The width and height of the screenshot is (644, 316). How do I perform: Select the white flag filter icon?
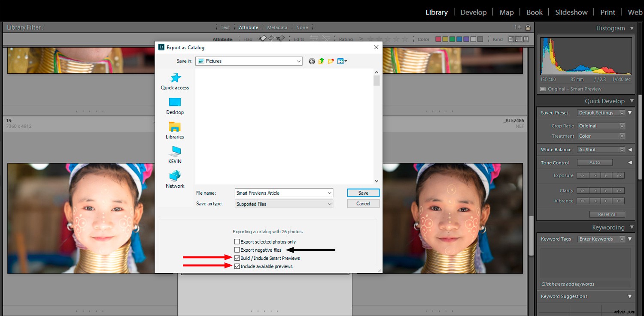[263, 38]
